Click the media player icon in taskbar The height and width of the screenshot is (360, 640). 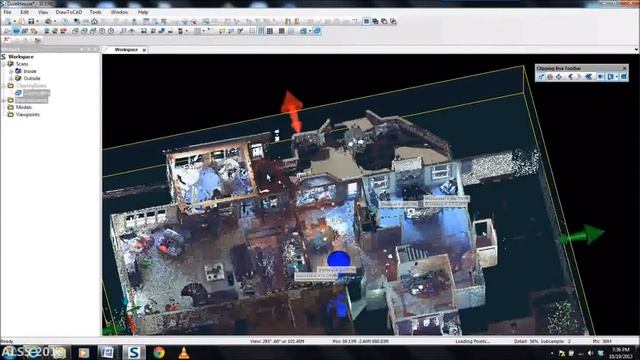[83, 352]
